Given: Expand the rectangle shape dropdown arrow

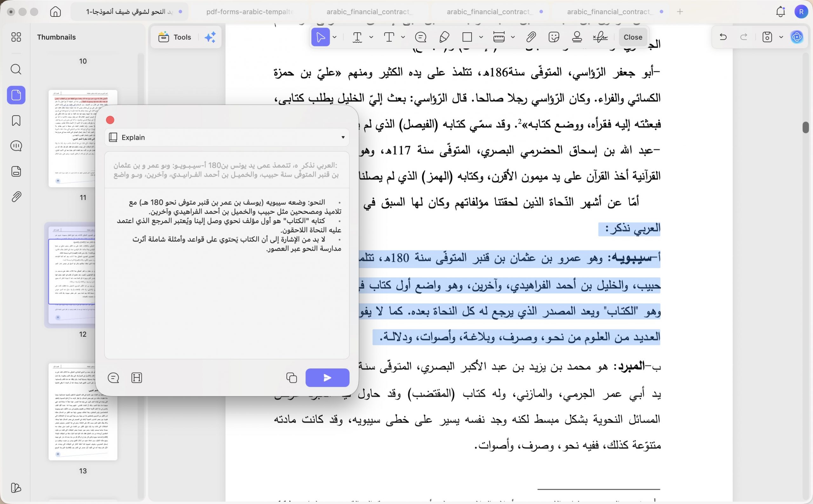Looking at the screenshot, I should (481, 37).
